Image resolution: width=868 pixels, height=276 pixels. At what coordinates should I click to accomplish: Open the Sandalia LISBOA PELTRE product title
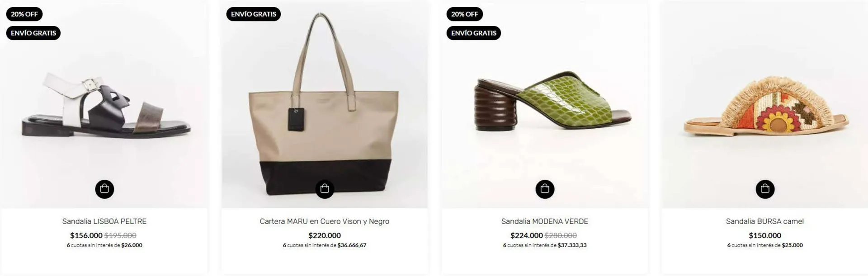(104, 221)
